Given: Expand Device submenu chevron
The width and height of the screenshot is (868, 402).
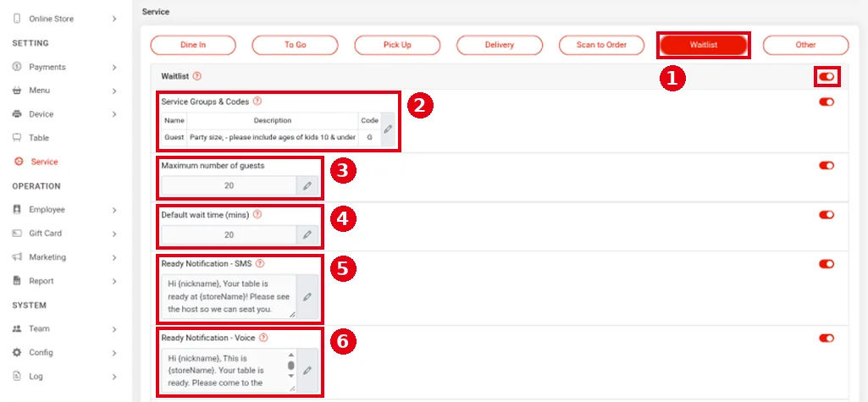Looking at the screenshot, I should (x=114, y=114).
